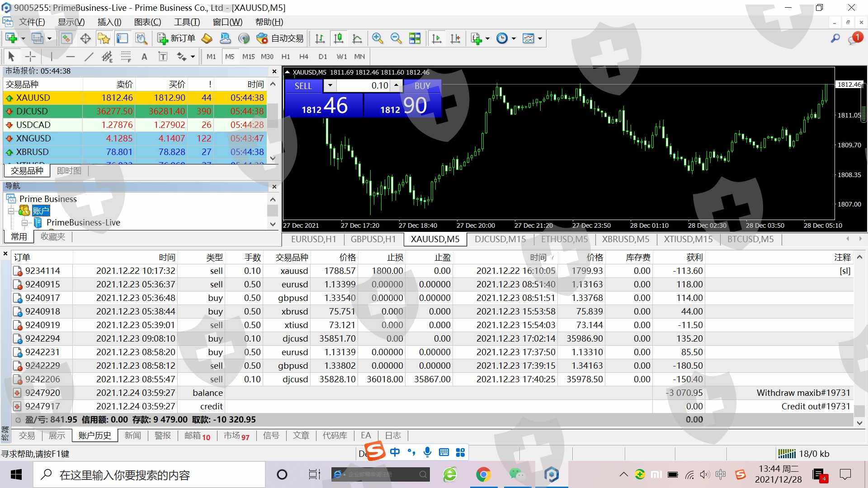Image resolution: width=868 pixels, height=488 pixels.
Task: Click the blue SELL button
Action: 303,86
